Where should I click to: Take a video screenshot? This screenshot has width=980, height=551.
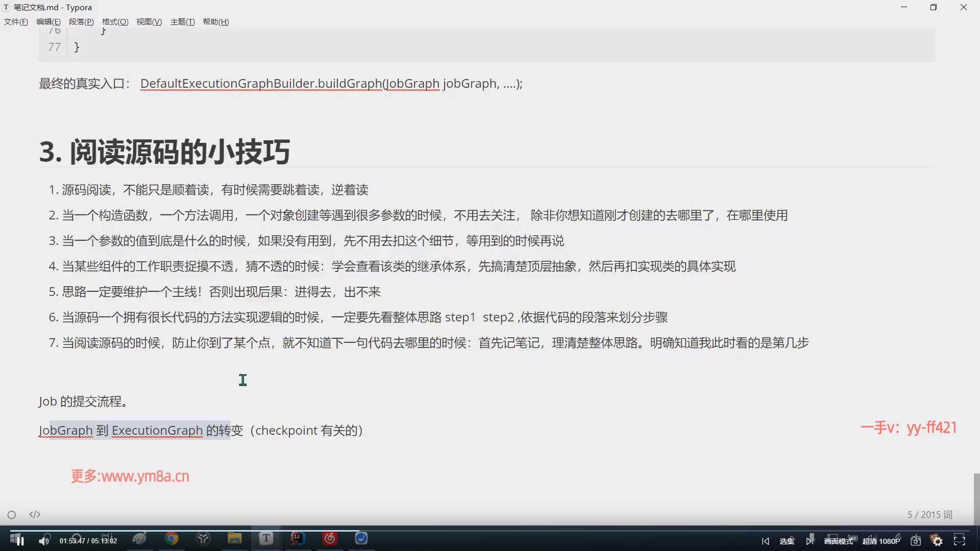pyautogui.click(x=916, y=541)
